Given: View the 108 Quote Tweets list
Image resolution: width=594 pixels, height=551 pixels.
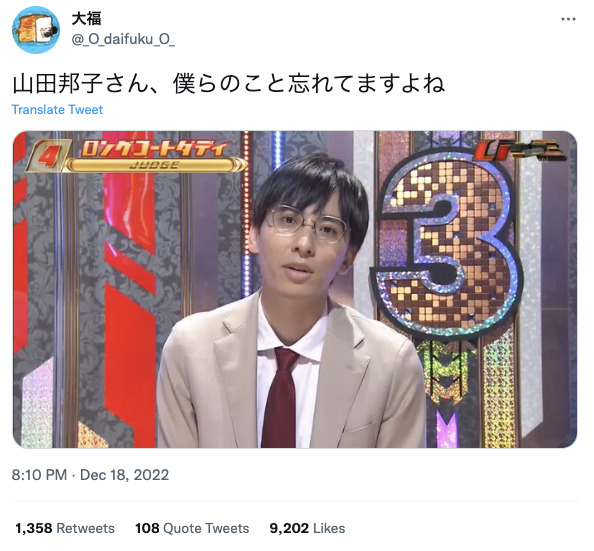Looking at the screenshot, I should pos(192,528).
